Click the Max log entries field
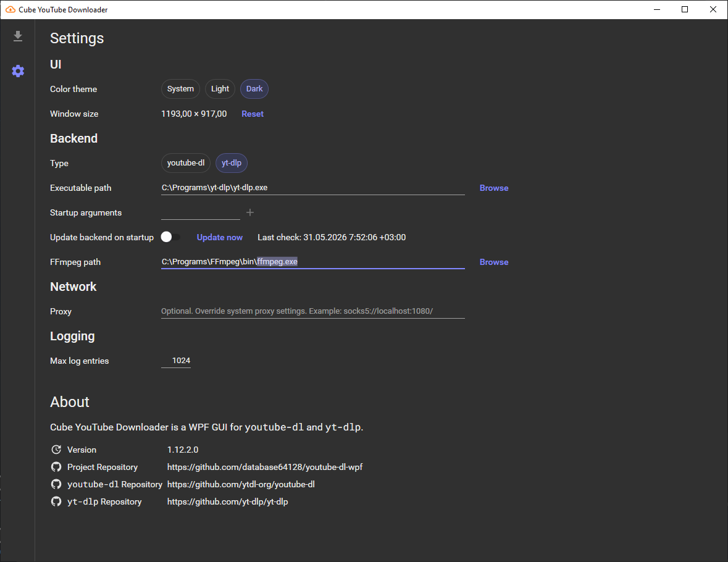 click(x=176, y=361)
